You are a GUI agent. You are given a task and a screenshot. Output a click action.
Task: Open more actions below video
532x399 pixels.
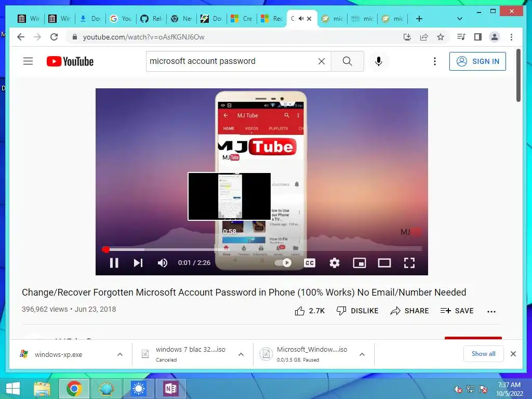(491, 311)
